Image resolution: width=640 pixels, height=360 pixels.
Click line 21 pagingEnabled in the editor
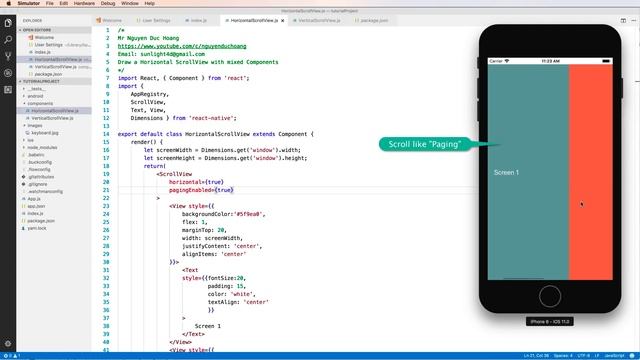point(201,190)
